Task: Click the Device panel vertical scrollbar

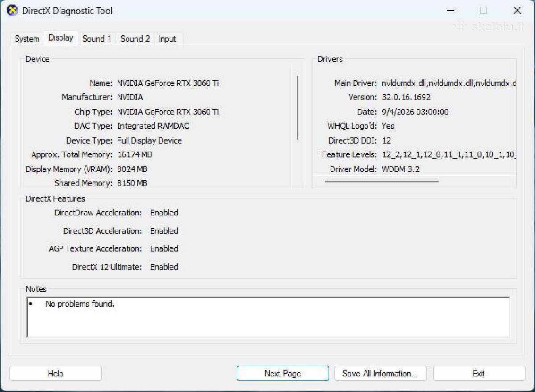Action: (x=297, y=107)
